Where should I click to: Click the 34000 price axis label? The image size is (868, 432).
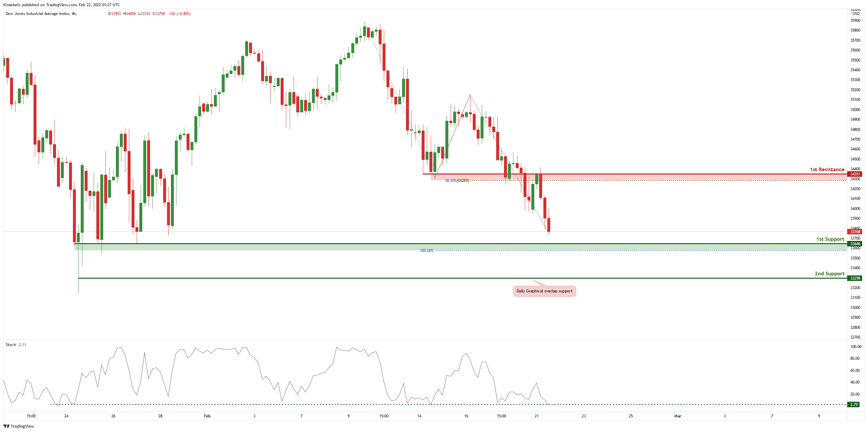[x=855, y=209]
